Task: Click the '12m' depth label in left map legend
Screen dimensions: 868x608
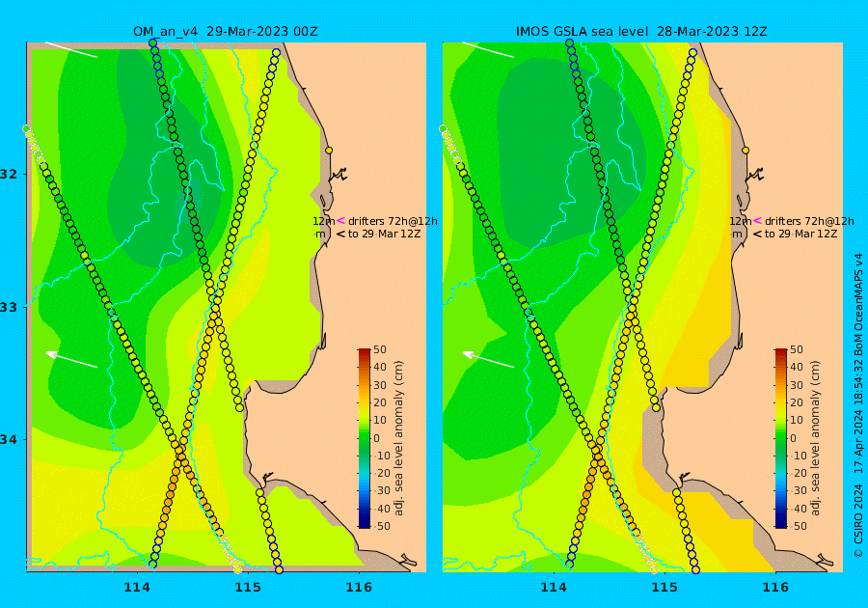Action: pyautogui.click(x=323, y=221)
